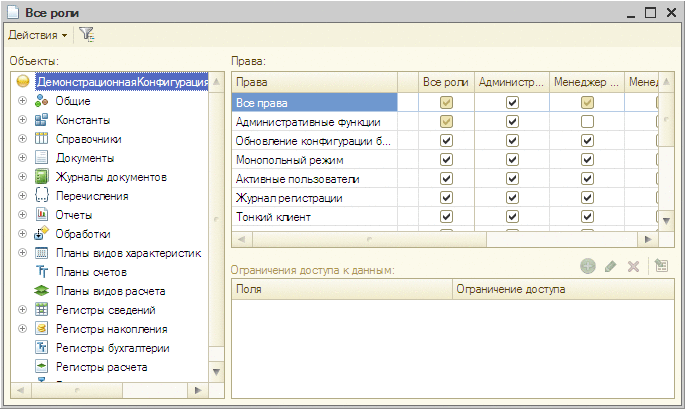This screenshot has height=409, width=685.
Task: Click the Справочники catalog icon
Action: pyautogui.click(x=42, y=139)
